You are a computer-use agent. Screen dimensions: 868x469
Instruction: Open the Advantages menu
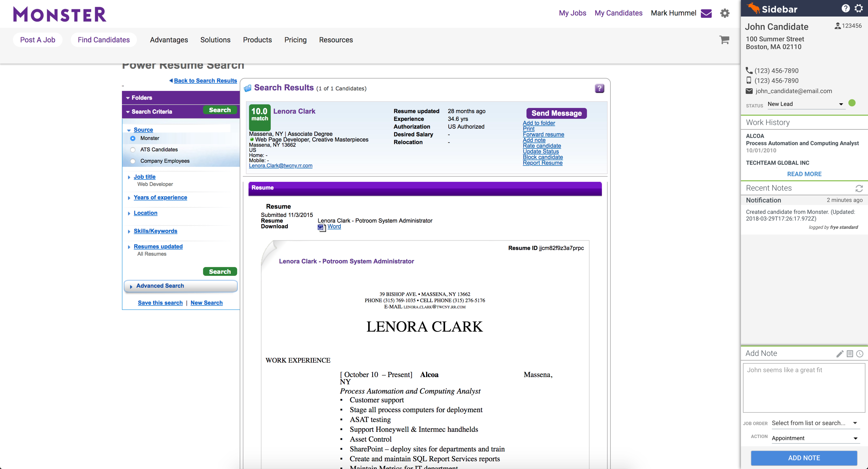click(169, 40)
